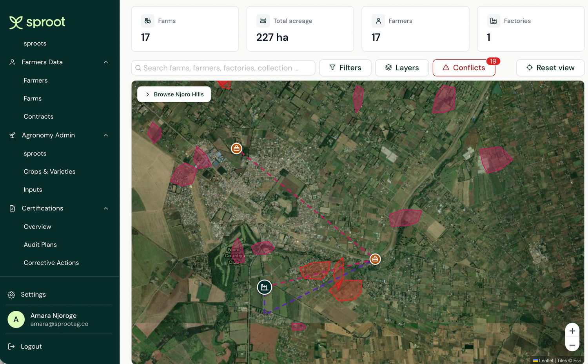Click the amara@sprootag.co email text
The image size is (588, 364).
click(59, 324)
